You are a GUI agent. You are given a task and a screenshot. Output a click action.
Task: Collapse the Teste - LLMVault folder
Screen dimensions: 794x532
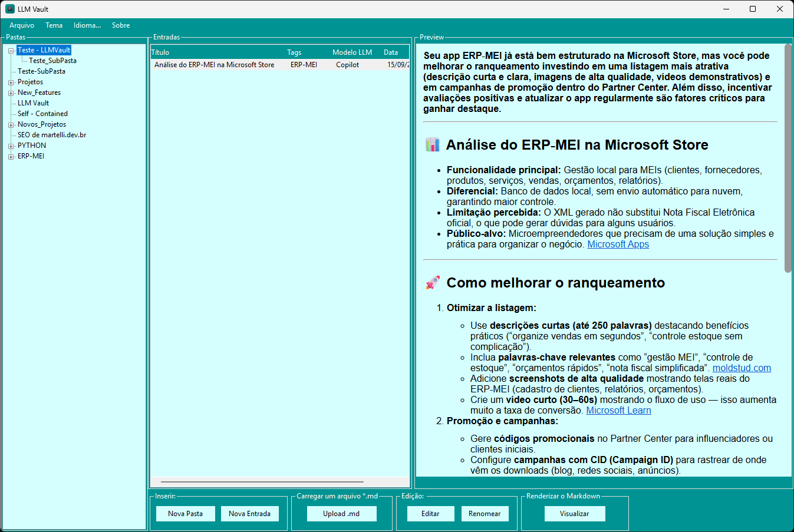(11, 51)
